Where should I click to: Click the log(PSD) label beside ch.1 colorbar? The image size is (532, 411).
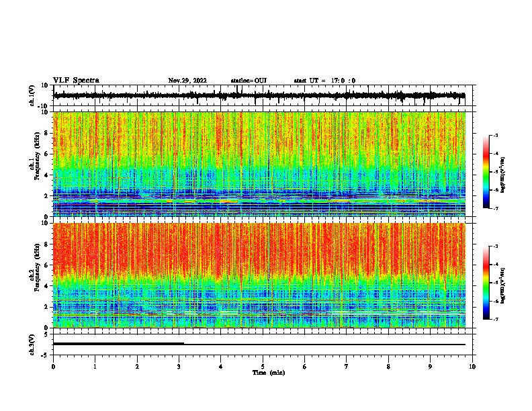point(502,175)
